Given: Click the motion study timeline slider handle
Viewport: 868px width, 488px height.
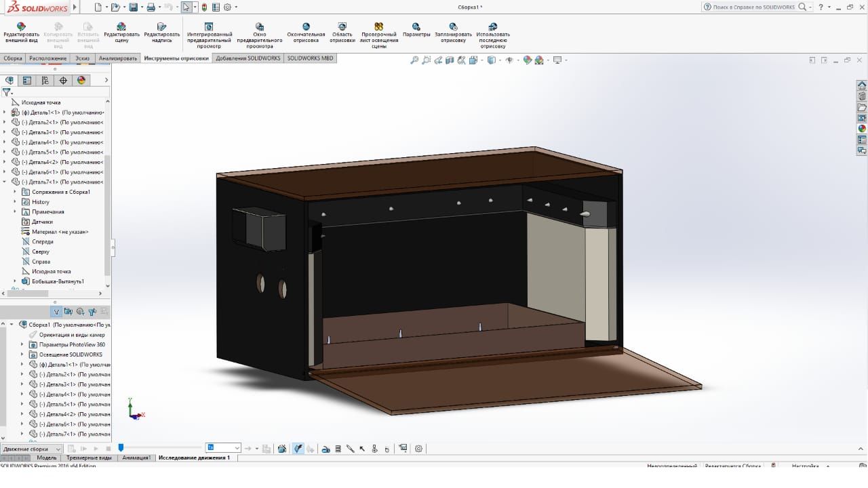Looking at the screenshot, I should 121,447.
